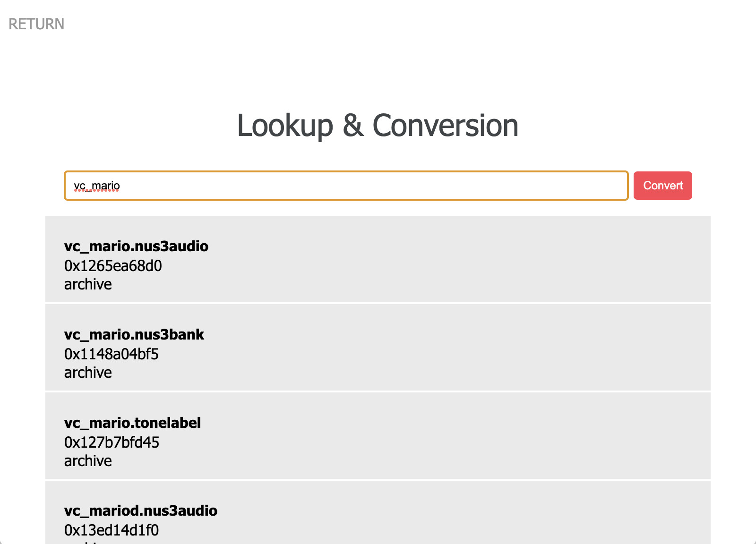Open the vc_mario.nus3bank result title
Viewport: 756px width, 544px height.
click(134, 334)
